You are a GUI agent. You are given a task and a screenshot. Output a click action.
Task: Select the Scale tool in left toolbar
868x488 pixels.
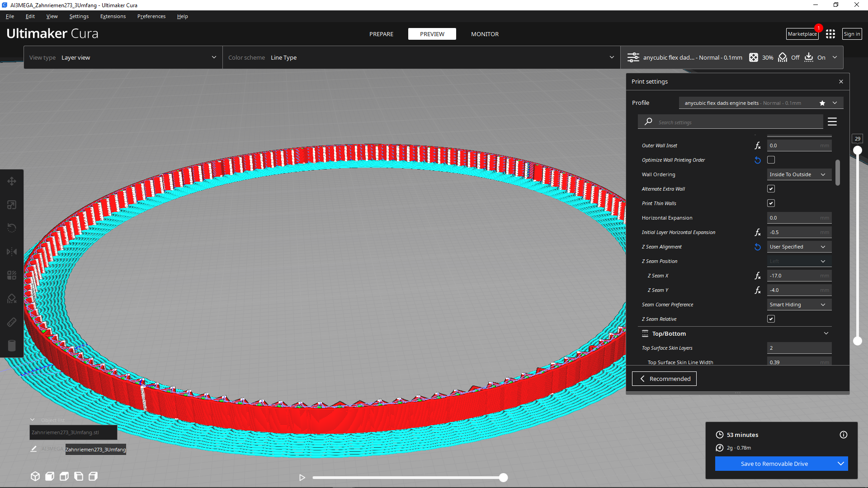(x=12, y=205)
